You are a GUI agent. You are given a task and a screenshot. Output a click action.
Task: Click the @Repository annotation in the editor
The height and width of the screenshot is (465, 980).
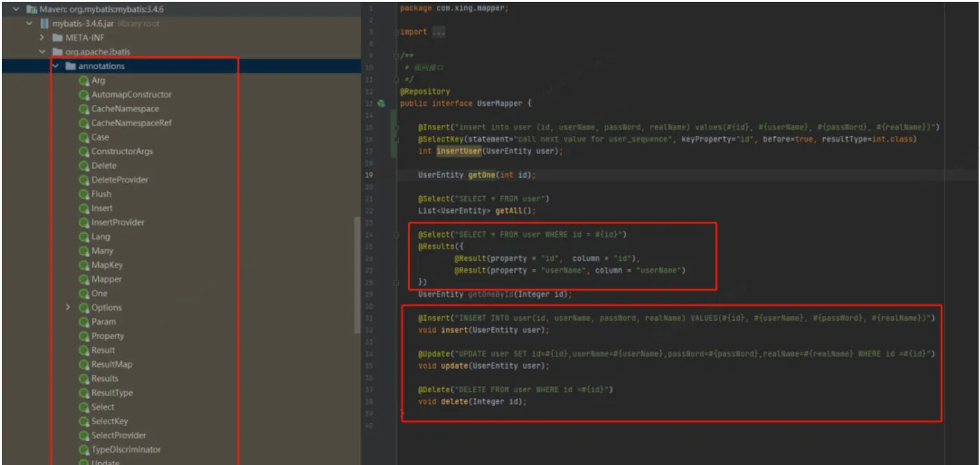click(x=425, y=92)
